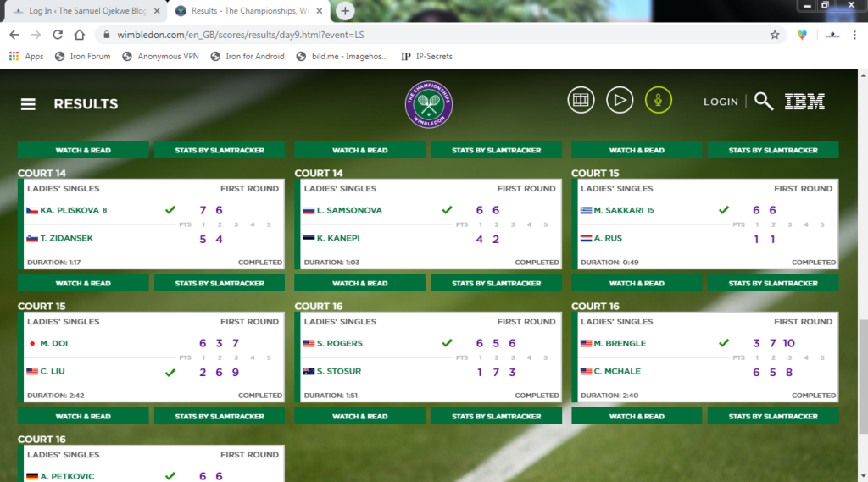Open a new browser tab
This screenshot has height=482, width=868.
pyautogui.click(x=345, y=10)
